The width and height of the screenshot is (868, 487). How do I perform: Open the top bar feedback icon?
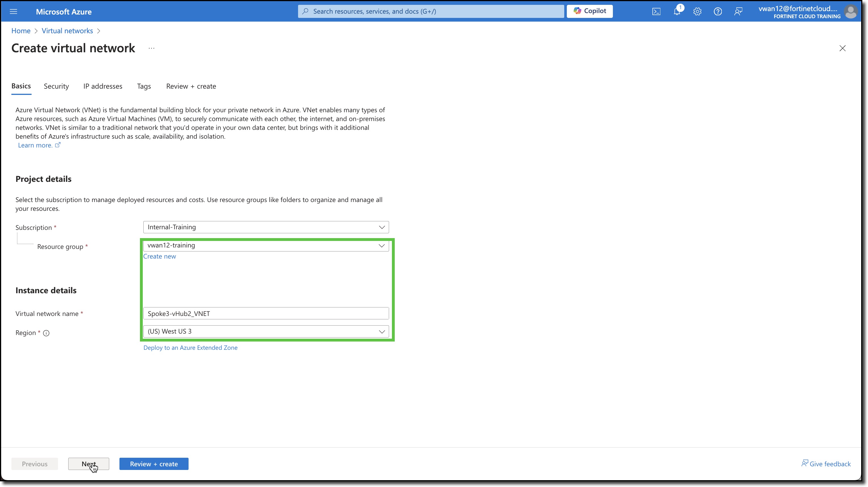738,11
